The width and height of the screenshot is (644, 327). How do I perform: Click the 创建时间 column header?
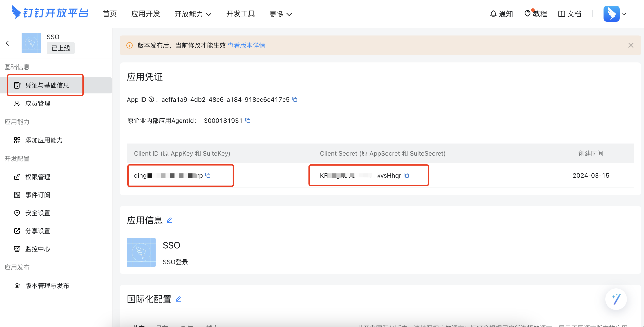(591, 154)
